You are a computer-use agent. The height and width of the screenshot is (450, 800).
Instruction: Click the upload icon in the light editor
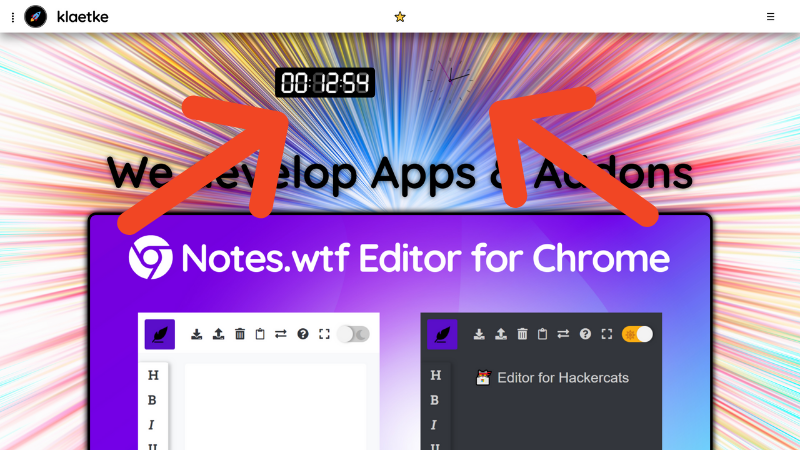point(218,334)
